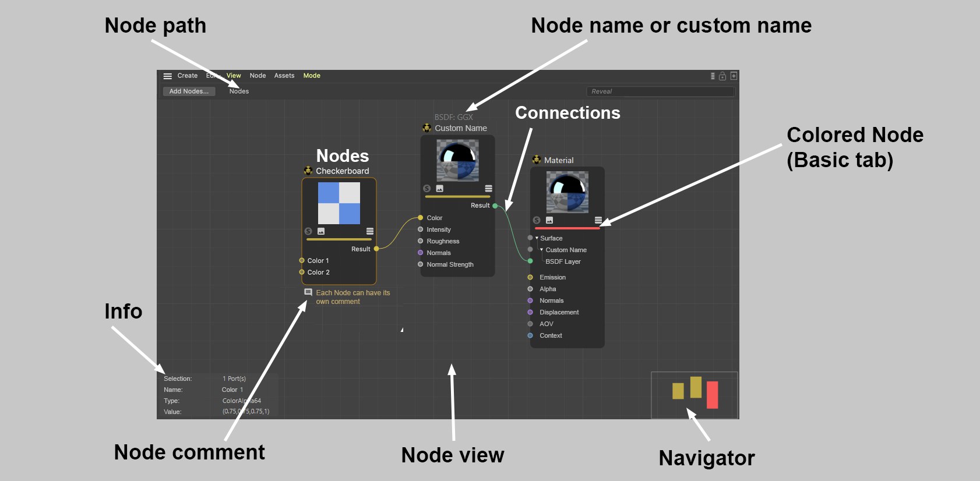Image resolution: width=980 pixels, height=481 pixels.
Task: Click the Checkerboard node comment icon
Action: coord(308,292)
